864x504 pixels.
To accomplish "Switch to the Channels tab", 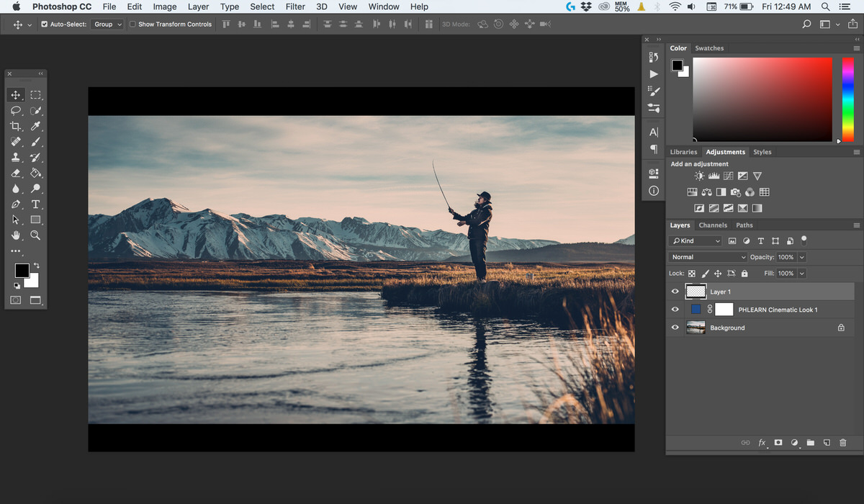I will point(713,225).
